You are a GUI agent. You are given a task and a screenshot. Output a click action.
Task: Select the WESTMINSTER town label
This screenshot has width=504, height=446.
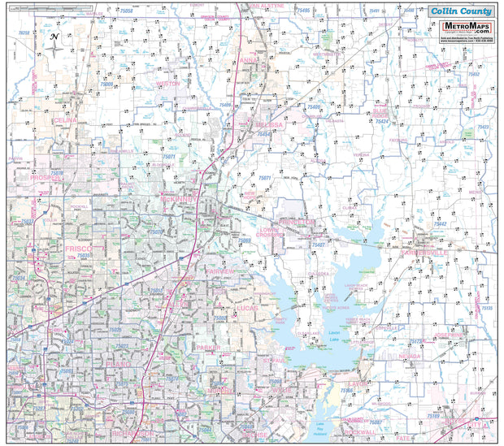coord(328,54)
